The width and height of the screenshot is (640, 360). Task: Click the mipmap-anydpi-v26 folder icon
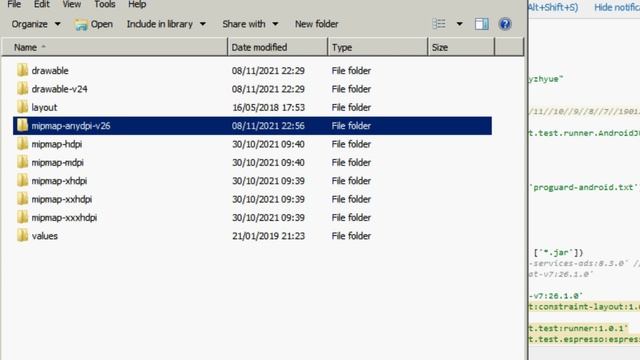[22, 125]
